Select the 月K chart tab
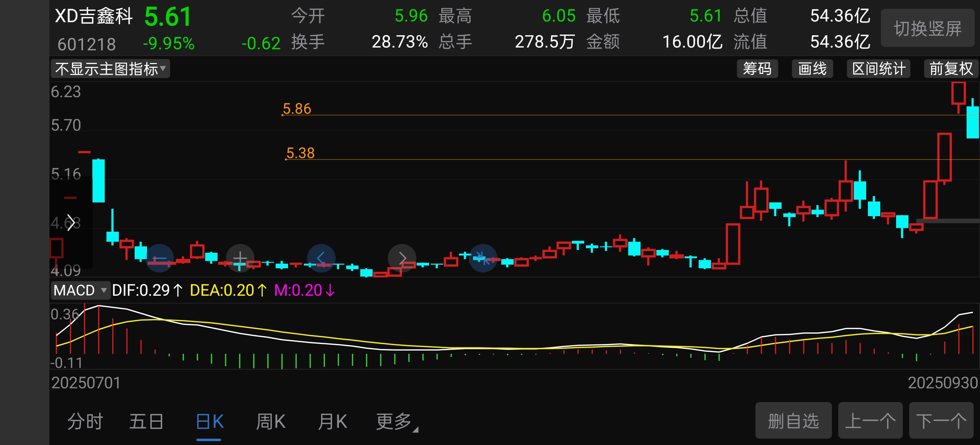The width and height of the screenshot is (980, 445). pyautogui.click(x=332, y=421)
